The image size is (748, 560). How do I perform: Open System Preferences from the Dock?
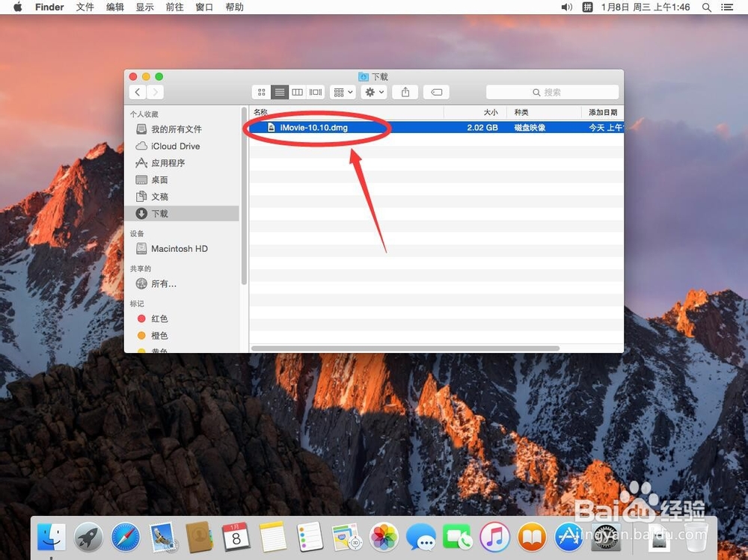606,537
